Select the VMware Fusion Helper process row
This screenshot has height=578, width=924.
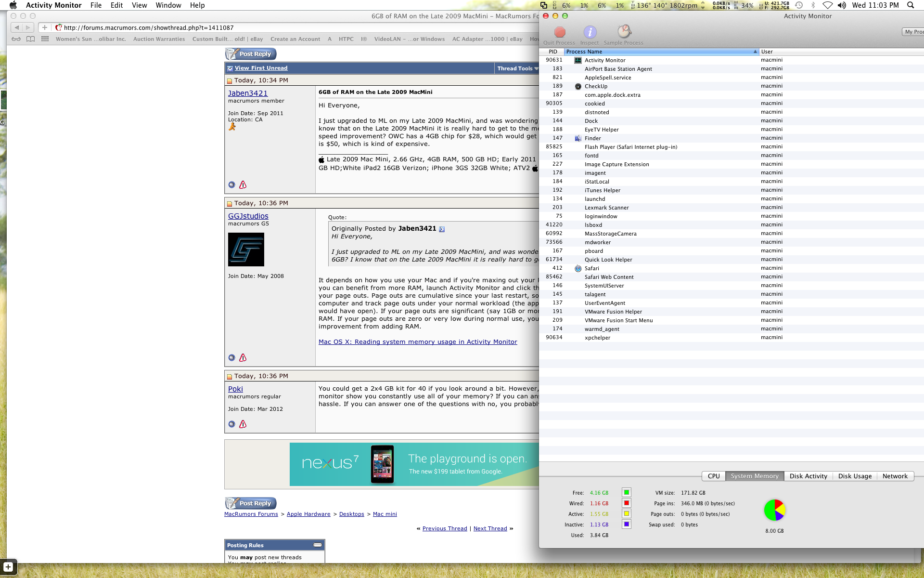tap(731, 312)
